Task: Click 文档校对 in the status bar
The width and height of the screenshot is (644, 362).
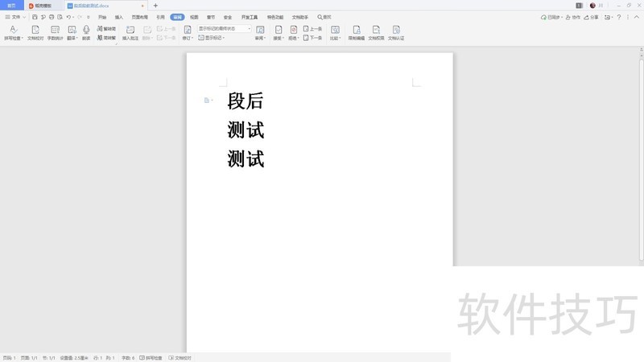Action: point(180,358)
